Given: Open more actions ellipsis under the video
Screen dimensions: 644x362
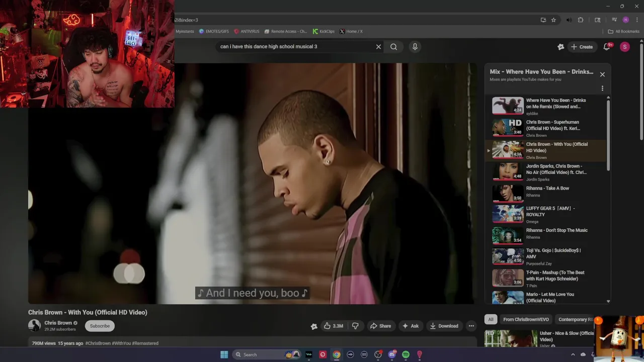Looking at the screenshot, I should [x=471, y=326].
